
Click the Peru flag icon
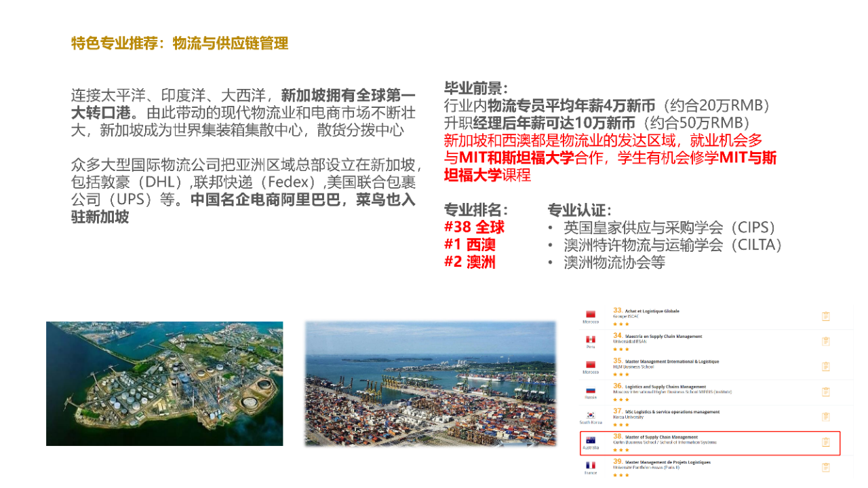(x=590, y=339)
